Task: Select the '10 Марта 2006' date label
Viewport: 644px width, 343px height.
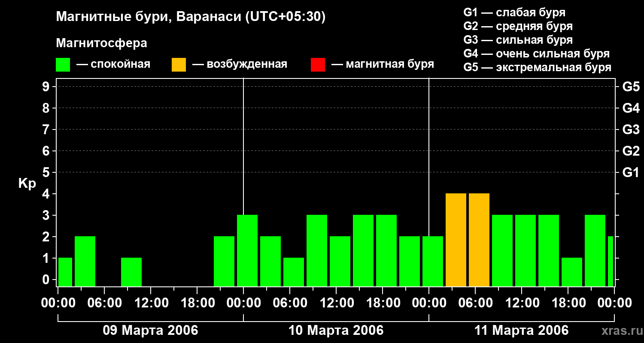Action: tap(336, 331)
